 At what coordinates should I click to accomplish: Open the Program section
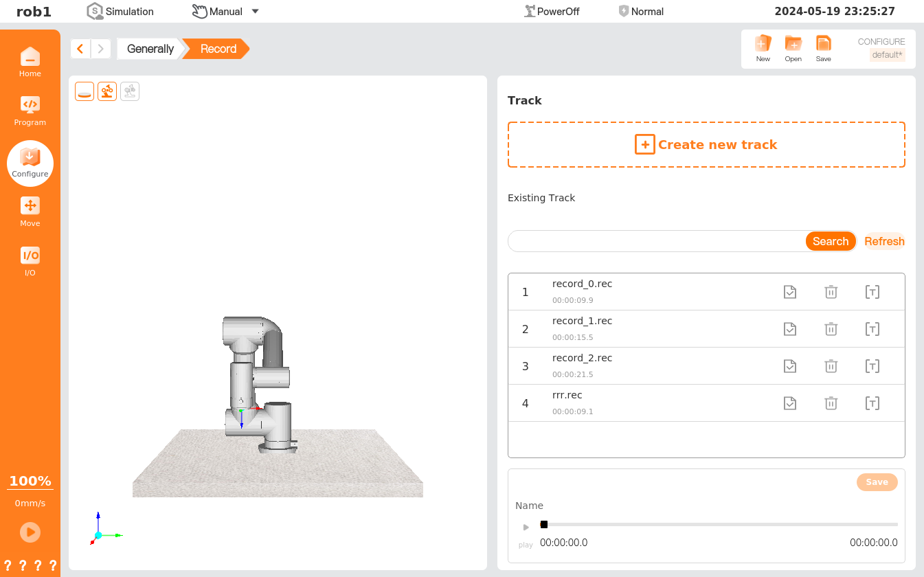point(30,111)
